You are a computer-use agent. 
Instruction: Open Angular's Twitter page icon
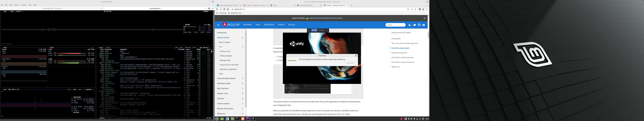tap(414, 25)
